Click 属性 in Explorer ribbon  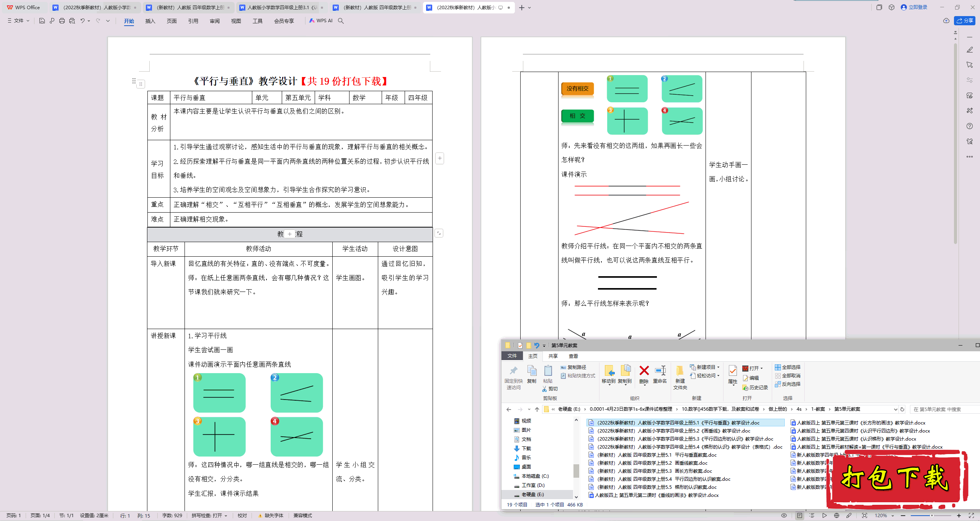click(x=732, y=374)
